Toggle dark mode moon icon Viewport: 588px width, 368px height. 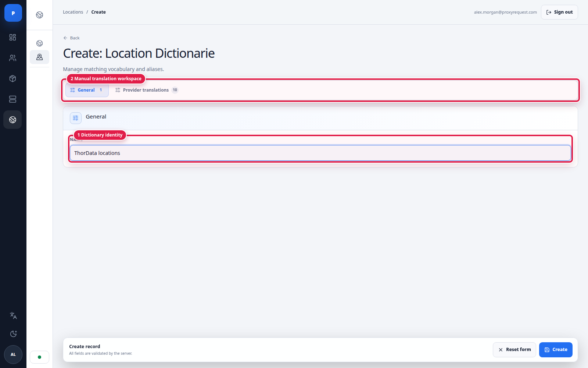click(13, 334)
